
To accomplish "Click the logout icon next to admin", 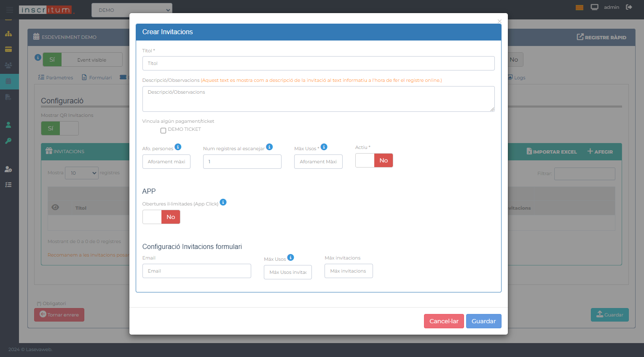I will tap(629, 7).
